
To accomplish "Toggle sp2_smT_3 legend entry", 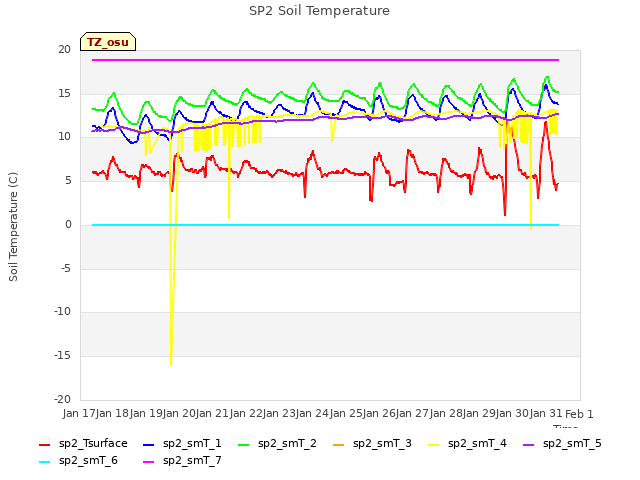I will tap(373, 444).
